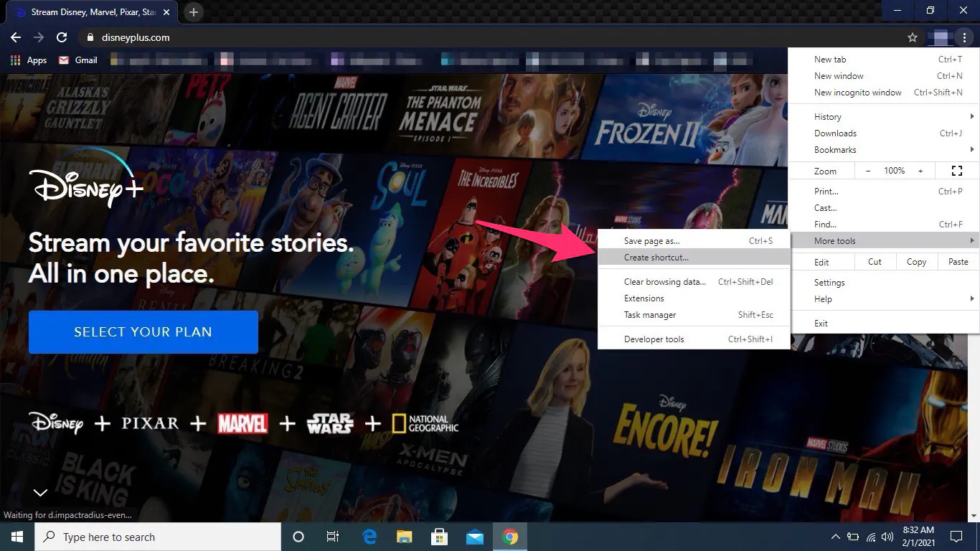
Task: Open the Windows Start menu
Action: (x=17, y=537)
